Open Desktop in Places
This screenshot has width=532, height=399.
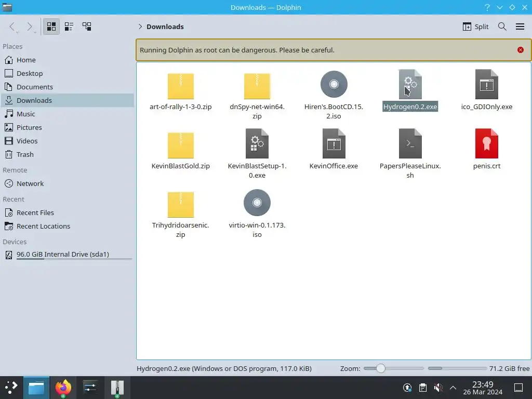(67, 73)
